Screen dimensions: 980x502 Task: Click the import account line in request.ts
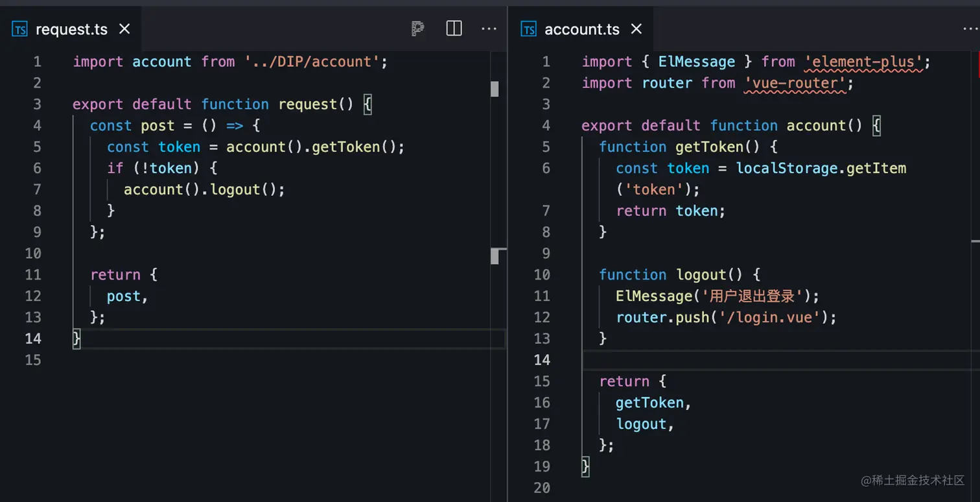pos(230,62)
